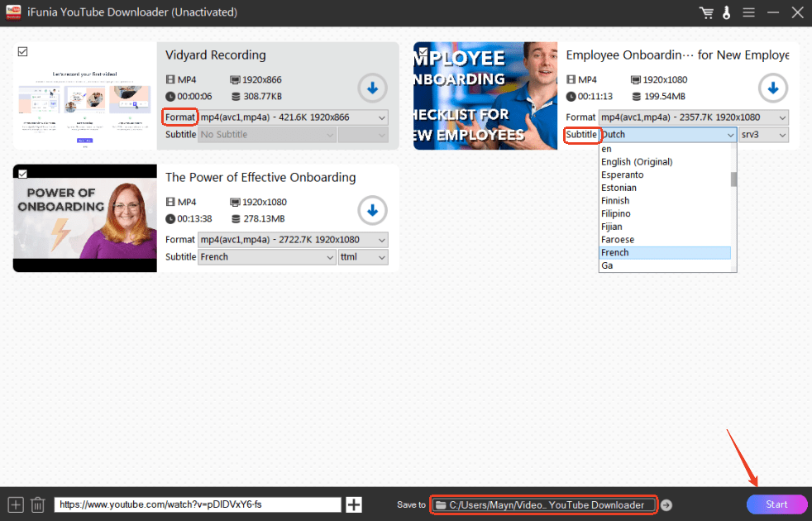Viewport: 812px width, 521px height.
Task: Open the srv3 subtitle format dropdown
Action: click(764, 135)
